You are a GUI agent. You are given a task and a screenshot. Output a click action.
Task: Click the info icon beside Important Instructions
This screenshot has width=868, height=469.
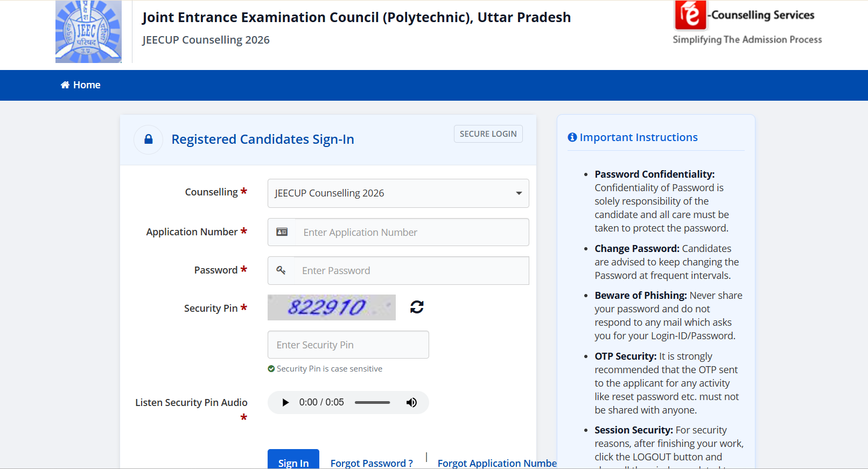(x=572, y=137)
